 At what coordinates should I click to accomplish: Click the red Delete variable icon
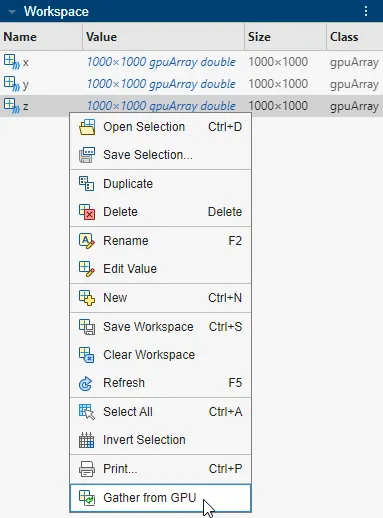(87, 212)
